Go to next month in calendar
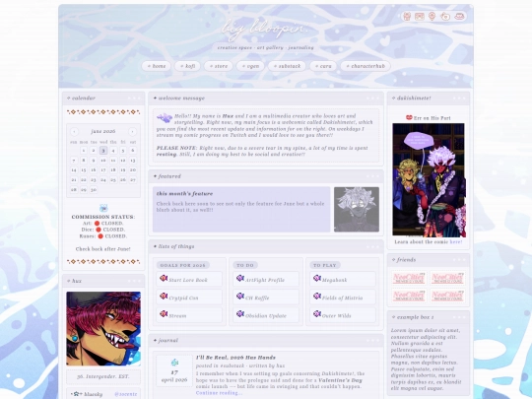Image resolution: width=532 pixels, height=399 pixels. [x=133, y=131]
